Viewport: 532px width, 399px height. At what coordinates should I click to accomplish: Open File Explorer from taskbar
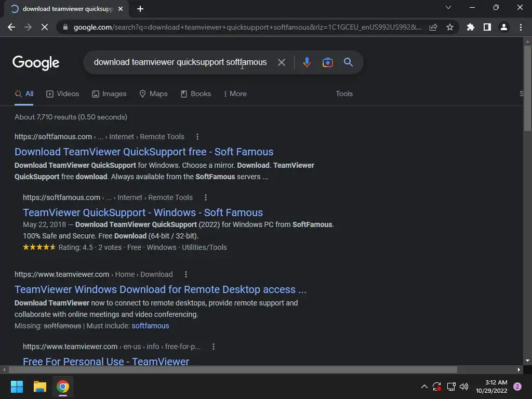click(39, 387)
